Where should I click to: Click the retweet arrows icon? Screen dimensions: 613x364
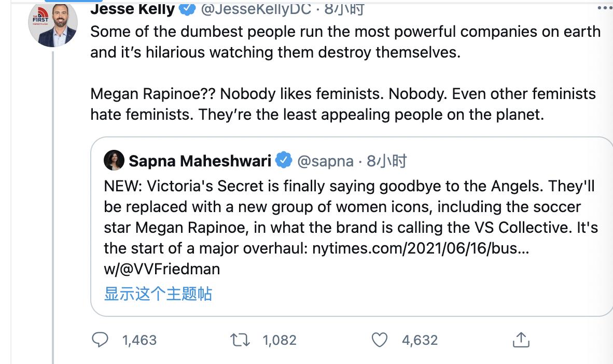[x=239, y=340]
